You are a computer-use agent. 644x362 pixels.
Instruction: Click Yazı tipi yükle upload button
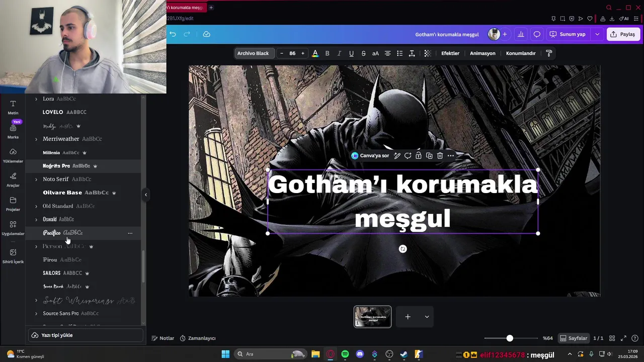pos(86,335)
